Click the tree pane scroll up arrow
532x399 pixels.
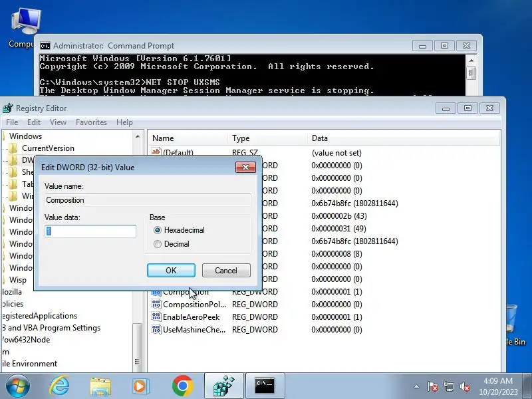coord(138,136)
